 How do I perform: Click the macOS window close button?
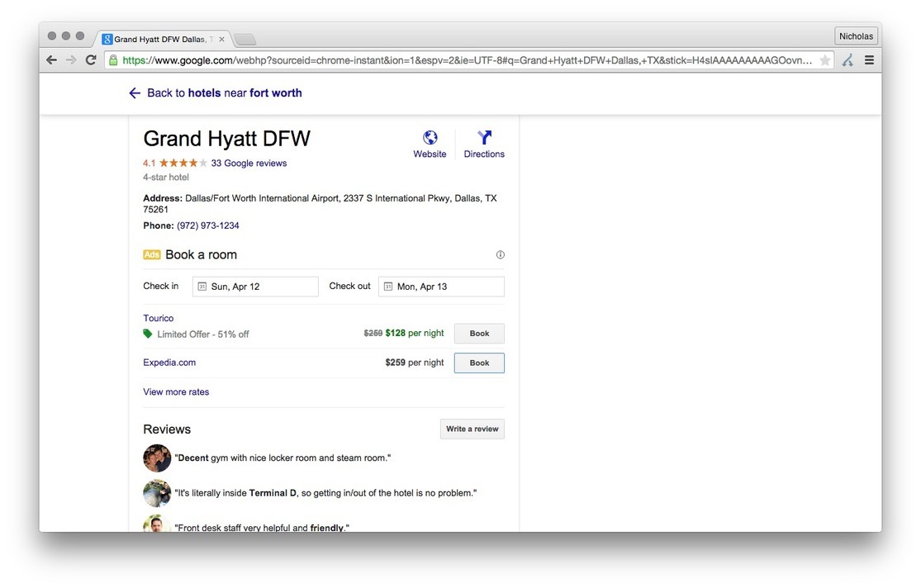[x=52, y=36]
